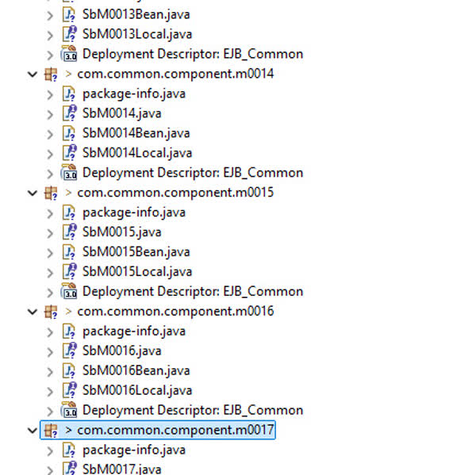Collapse the com.common.component.m0014 package

(x=33, y=74)
